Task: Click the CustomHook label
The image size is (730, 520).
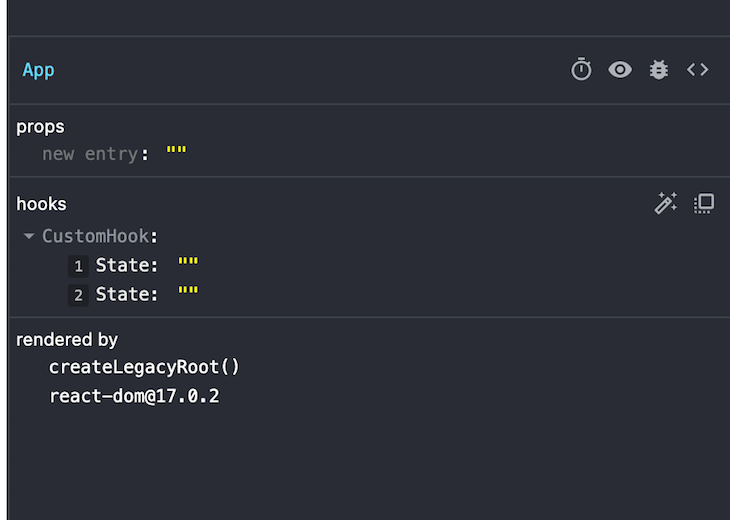Action: pos(95,236)
